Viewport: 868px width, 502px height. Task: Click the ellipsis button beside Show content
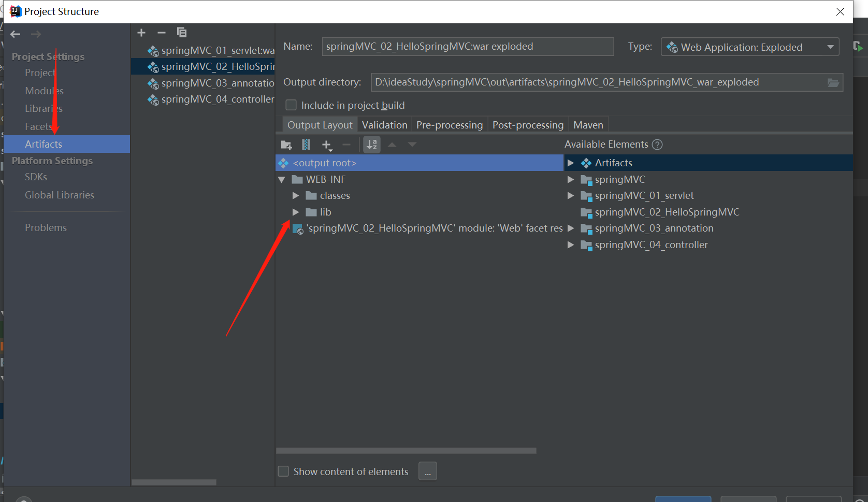[x=428, y=471]
